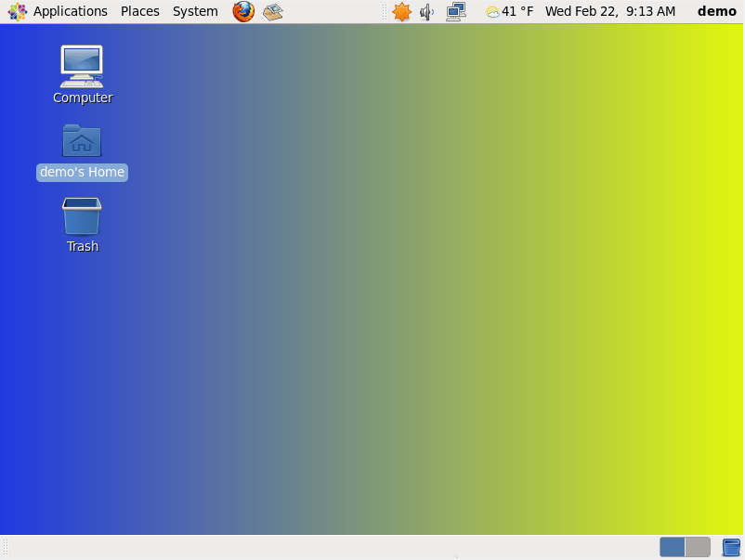Open the Trash applet in bottom panel
The height and width of the screenshot is (560, 745).
(731, 547)
